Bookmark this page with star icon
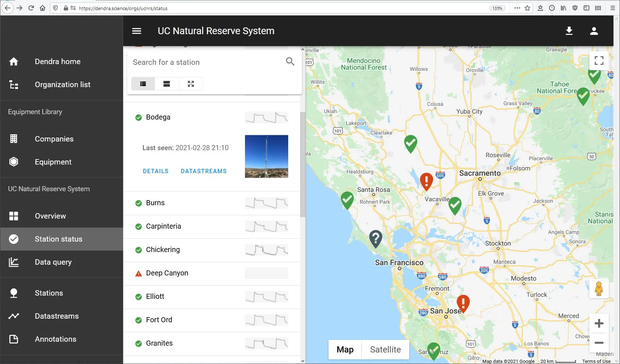This screenshot has width=620, height=364. point(527,8)
